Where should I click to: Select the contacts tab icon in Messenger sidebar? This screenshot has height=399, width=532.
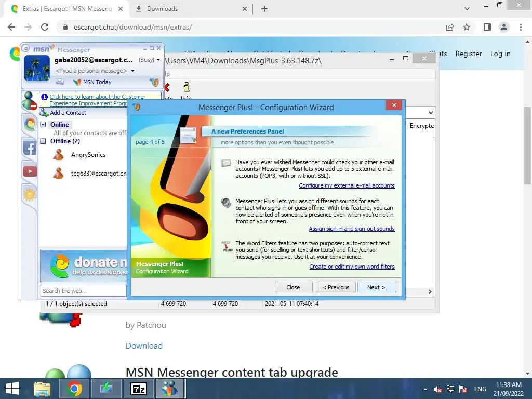point(29,100)
